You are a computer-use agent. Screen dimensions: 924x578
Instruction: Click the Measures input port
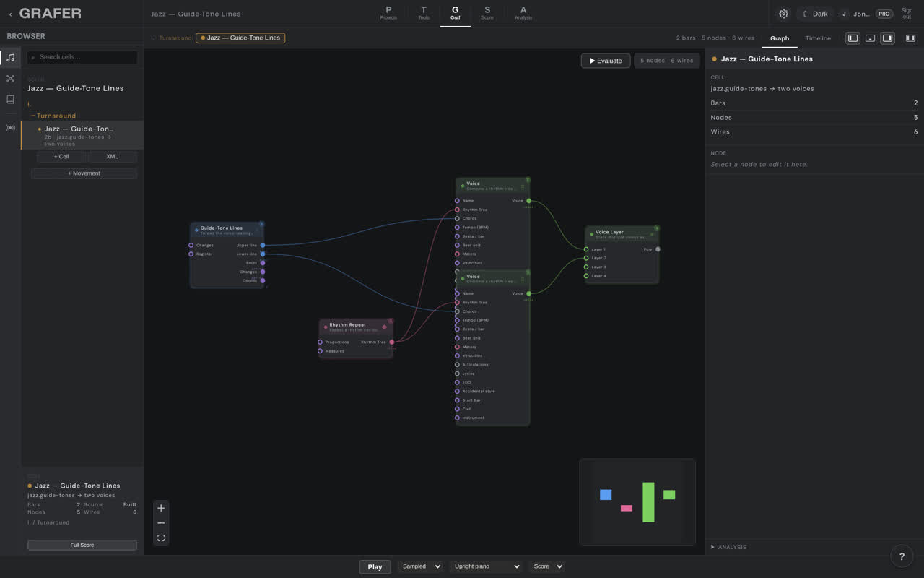(320, 351)
